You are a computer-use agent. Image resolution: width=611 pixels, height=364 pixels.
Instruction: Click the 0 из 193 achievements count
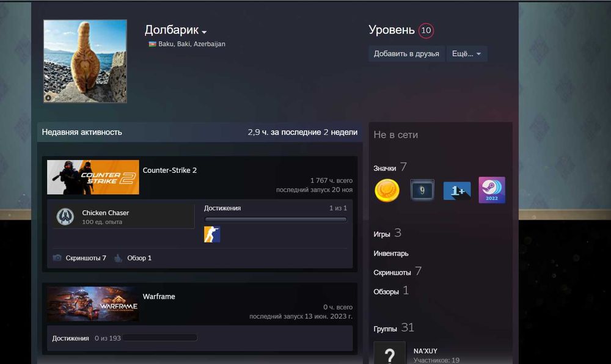[x=108, y=338]
